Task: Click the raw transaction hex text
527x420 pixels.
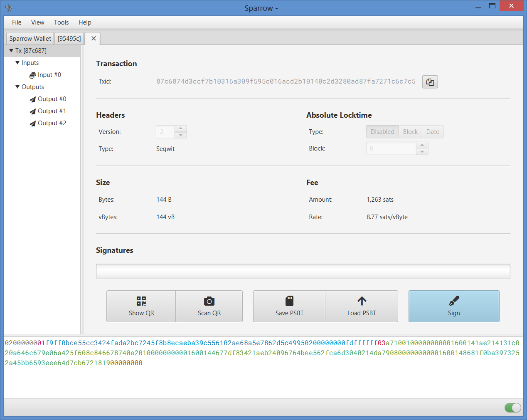Action: [262, 353]
